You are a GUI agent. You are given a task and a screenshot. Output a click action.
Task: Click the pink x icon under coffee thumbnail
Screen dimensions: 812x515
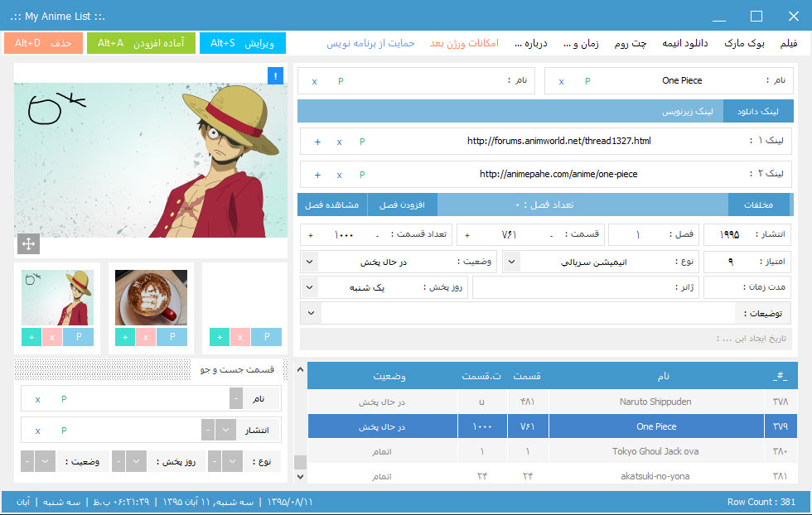coord(146,337)
